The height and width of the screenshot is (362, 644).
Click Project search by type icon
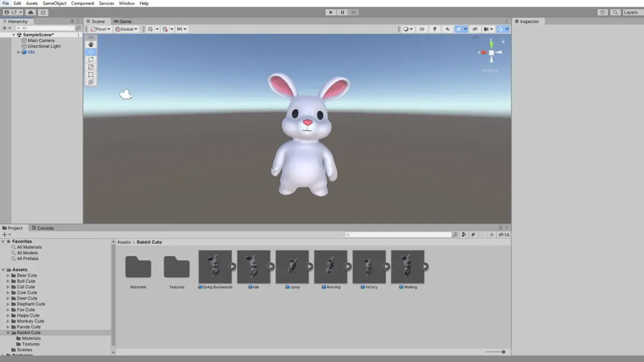click(464, 235)
